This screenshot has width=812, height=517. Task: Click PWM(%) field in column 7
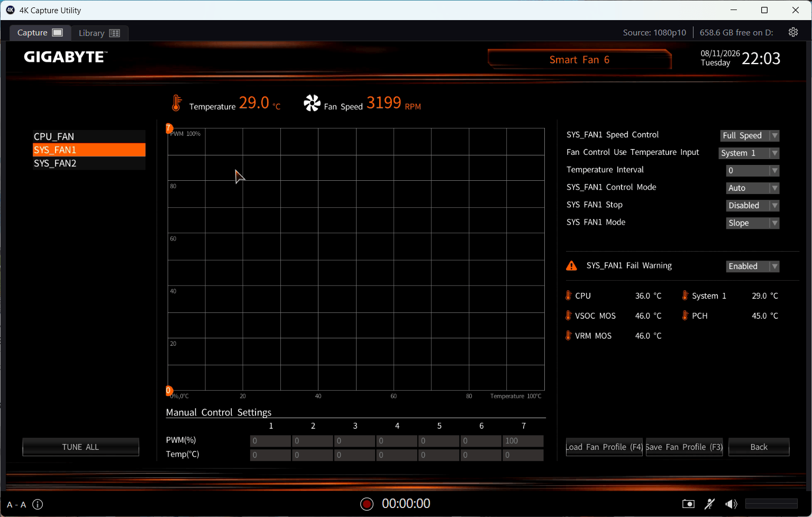pyautogui.click(x=523, y=441)
